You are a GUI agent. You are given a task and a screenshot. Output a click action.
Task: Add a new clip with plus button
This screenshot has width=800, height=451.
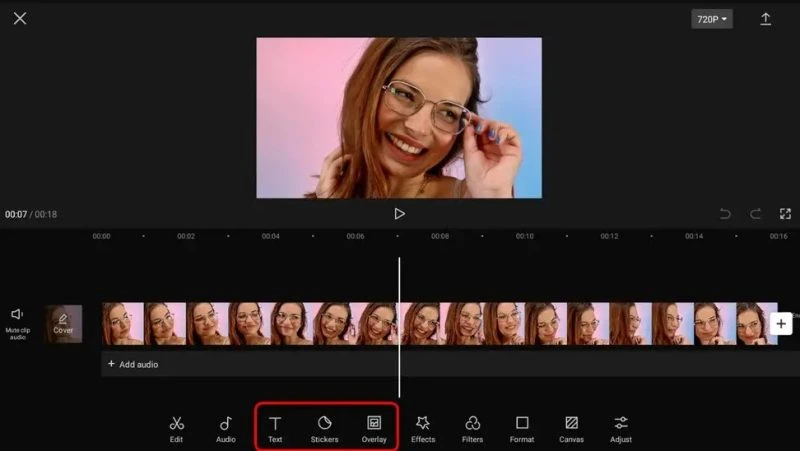781,323
